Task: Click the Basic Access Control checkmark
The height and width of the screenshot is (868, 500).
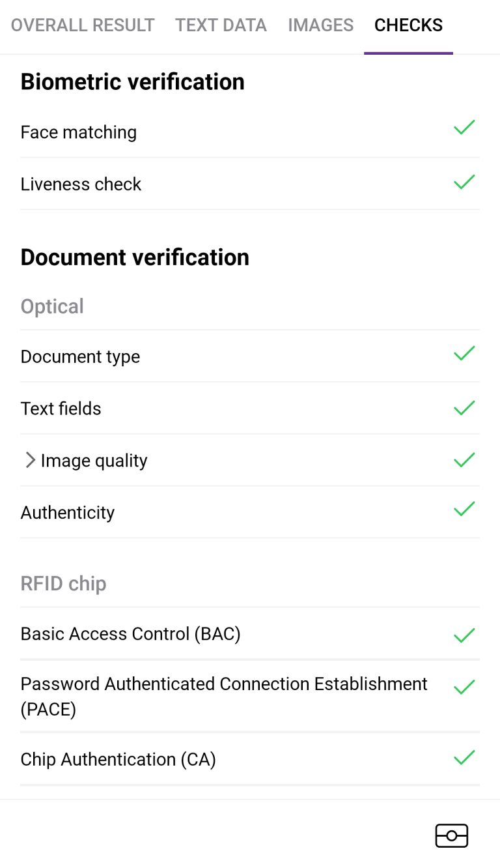Action: [x=464, y=635]
